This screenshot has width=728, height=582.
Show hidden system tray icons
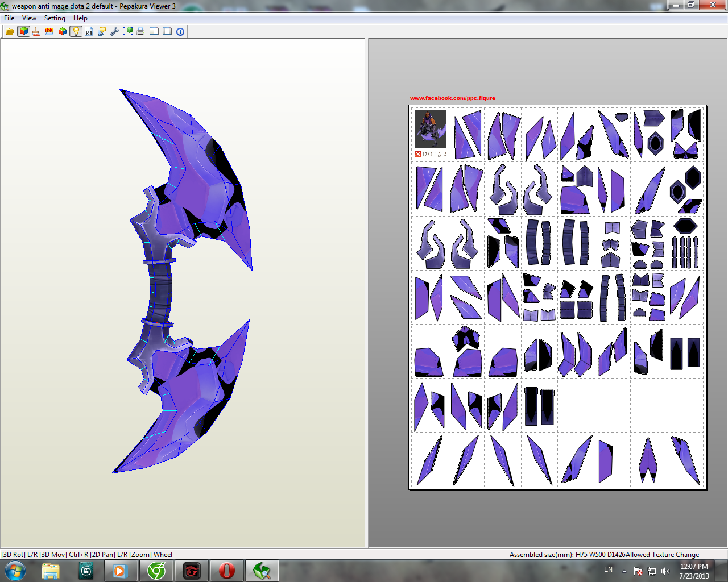click(624, 571)
